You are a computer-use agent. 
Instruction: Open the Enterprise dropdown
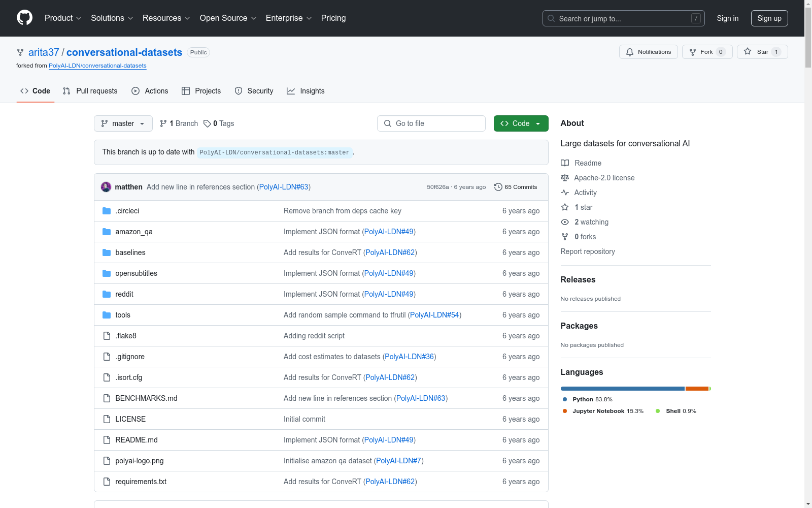tap(289, 18)
